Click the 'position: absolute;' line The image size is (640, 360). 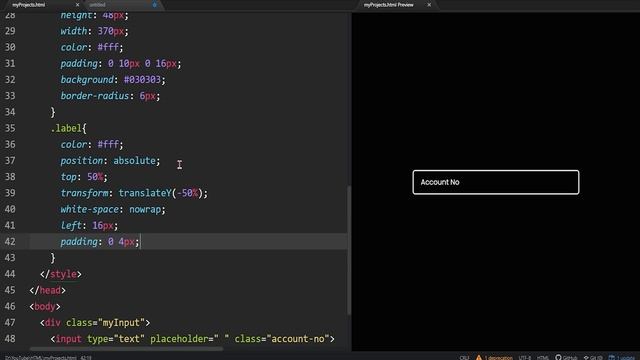click(110, 160)
